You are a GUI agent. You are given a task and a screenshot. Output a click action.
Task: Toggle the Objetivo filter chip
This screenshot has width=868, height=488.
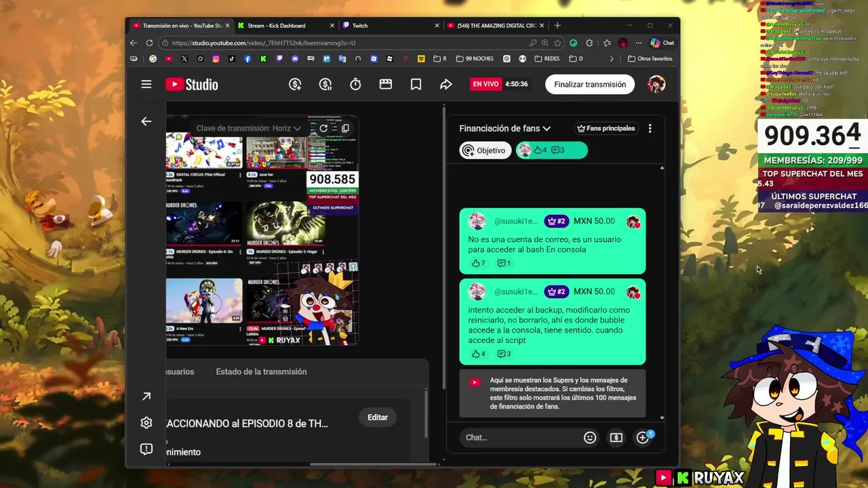click(486, 150)
